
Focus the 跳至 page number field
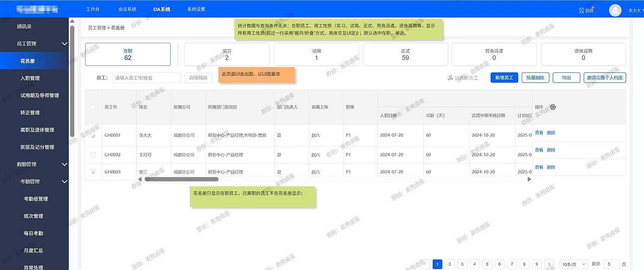tap(611, 264)
